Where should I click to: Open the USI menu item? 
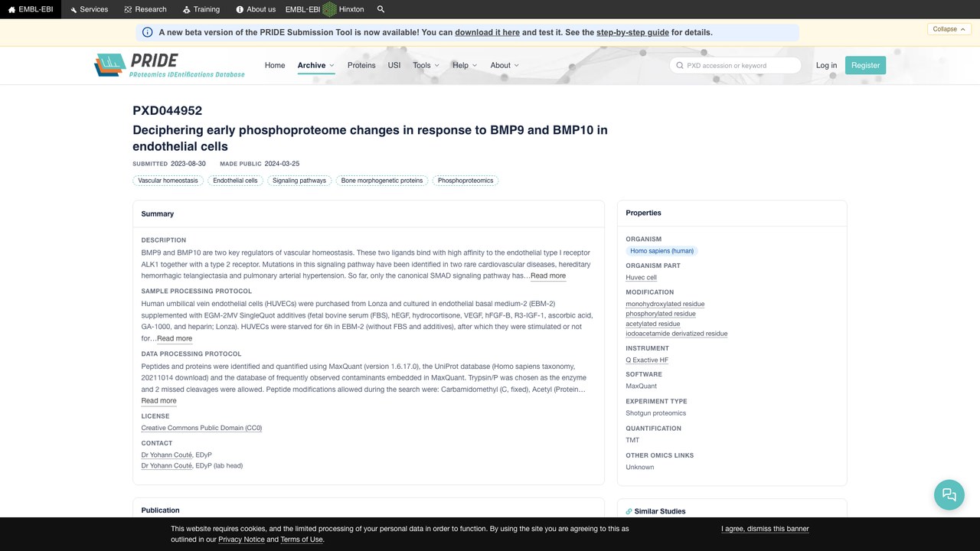coord(394,65)
